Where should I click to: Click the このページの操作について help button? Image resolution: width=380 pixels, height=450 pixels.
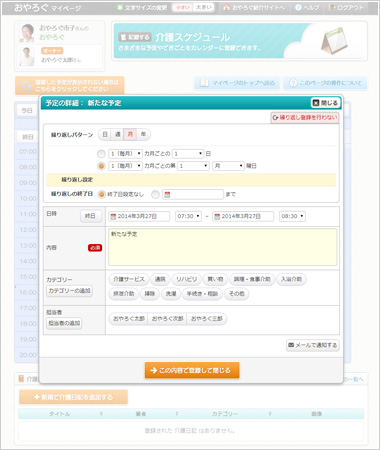coord(325,83)
